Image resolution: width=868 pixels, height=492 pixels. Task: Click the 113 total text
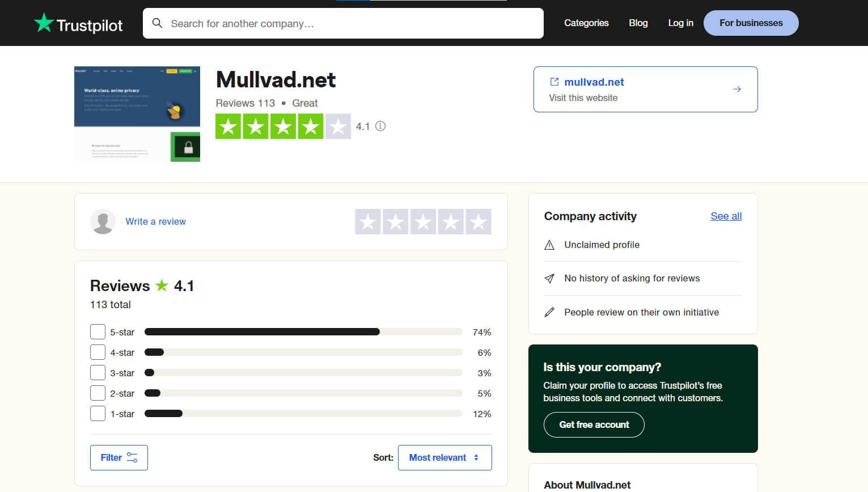(x=111, y=305)
